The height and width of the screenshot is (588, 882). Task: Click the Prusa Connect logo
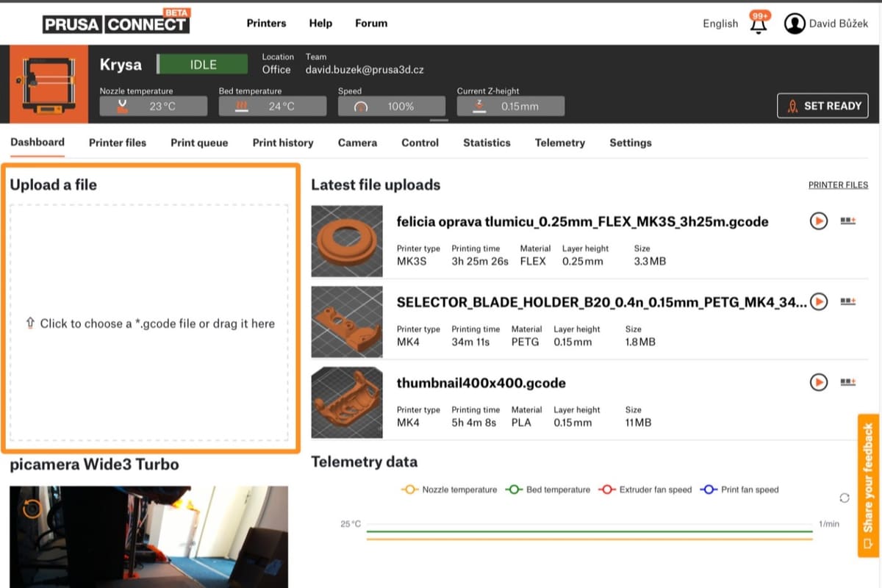[x=116, y=23]
